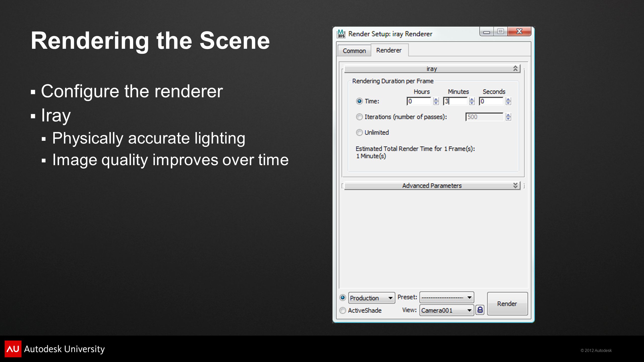Click the 'Rendering the Scene' slide heading
The height and width of the screenshot is (362, 644).
pyautogui.click(x=150, y=41)
